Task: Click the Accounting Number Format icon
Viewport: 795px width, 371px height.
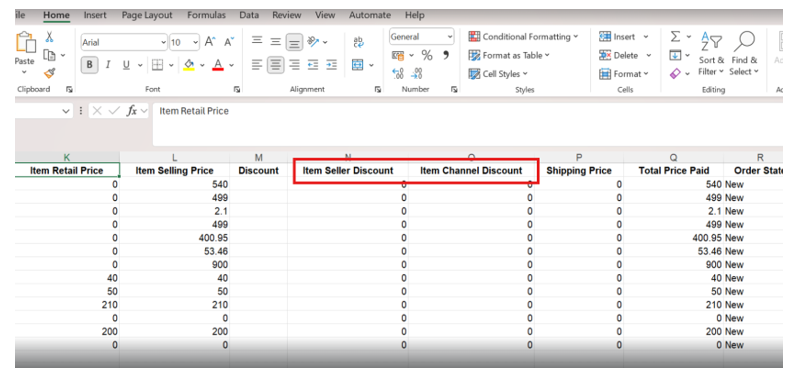Action: click(x=398, y=55)
